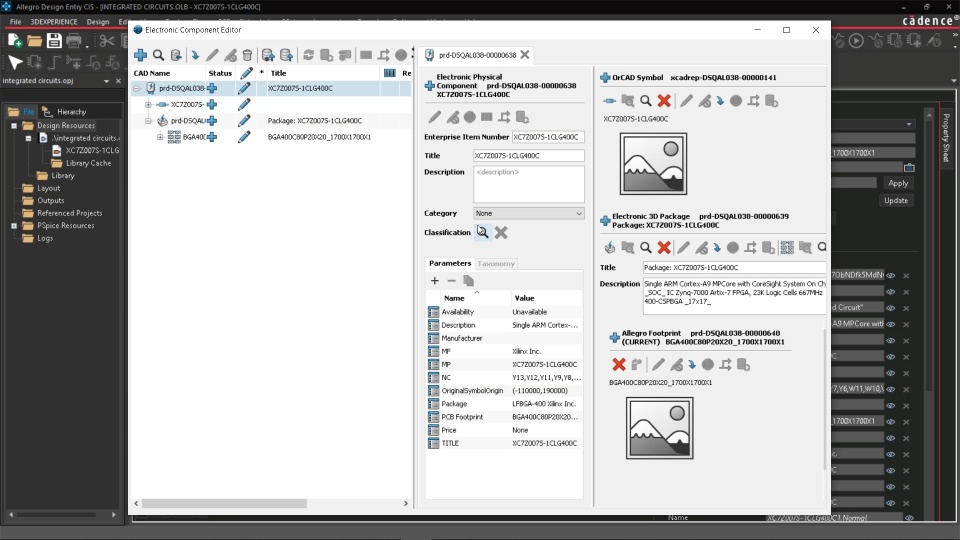Open the integrated circuits.opj panel dropdown arrow
The height and width of the screenshot is (540, 960).
(107, 81)
